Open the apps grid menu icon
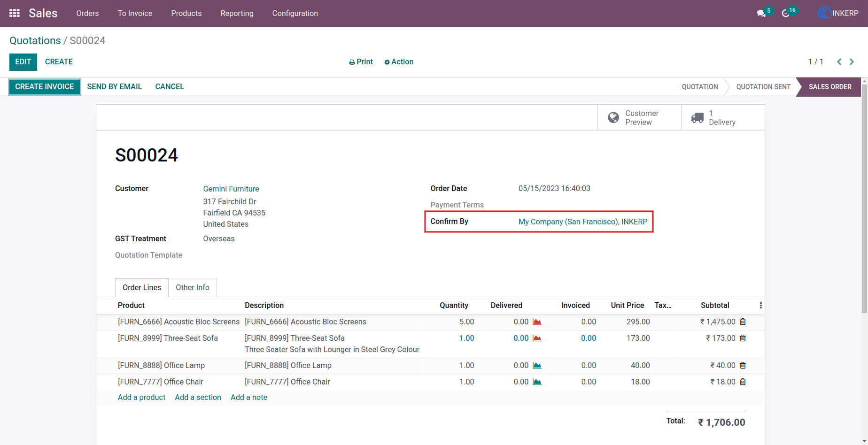Viewport: 868px width, 445px height. [15, 13]
